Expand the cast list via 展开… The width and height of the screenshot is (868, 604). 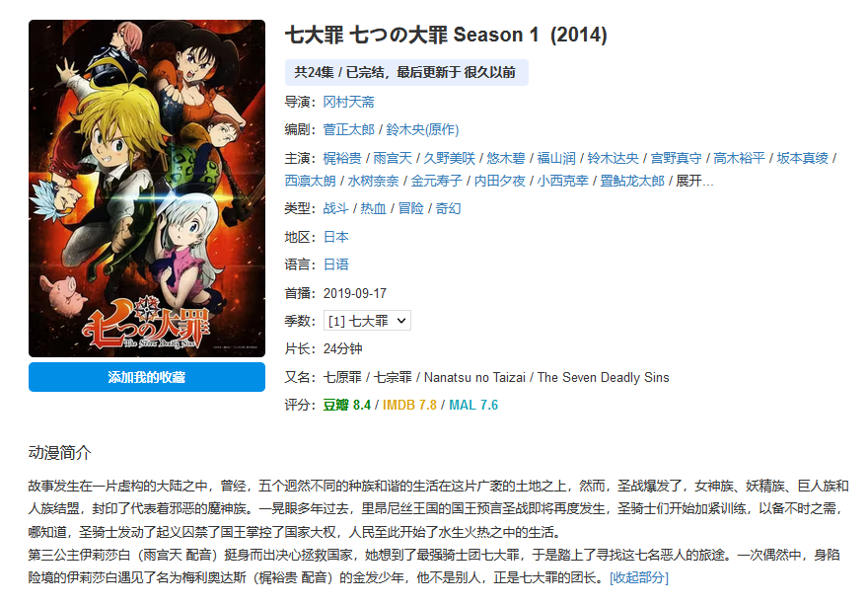(x=694, y=181)
